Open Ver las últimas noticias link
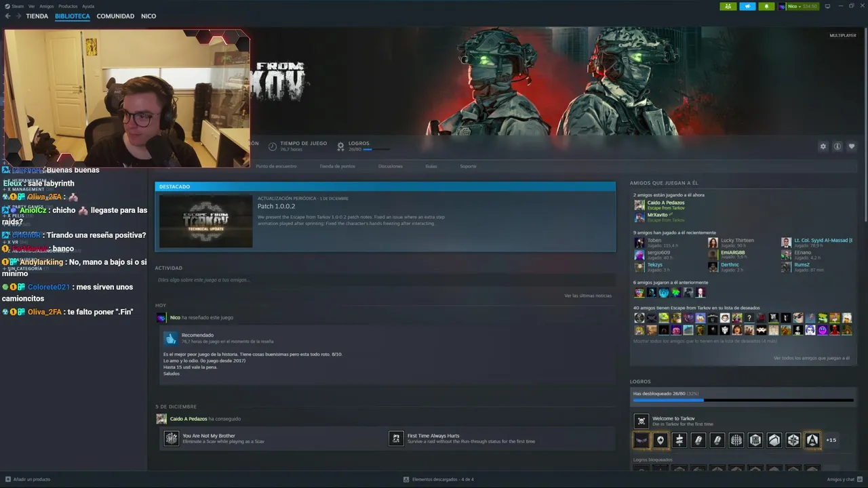The image size is (868, 488). tap(588, 296)
